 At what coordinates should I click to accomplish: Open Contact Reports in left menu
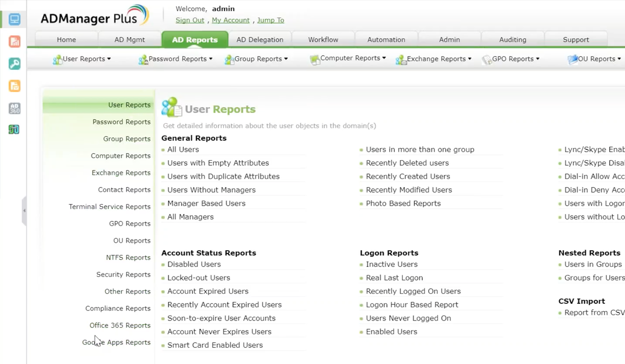(x=124, y=190)
